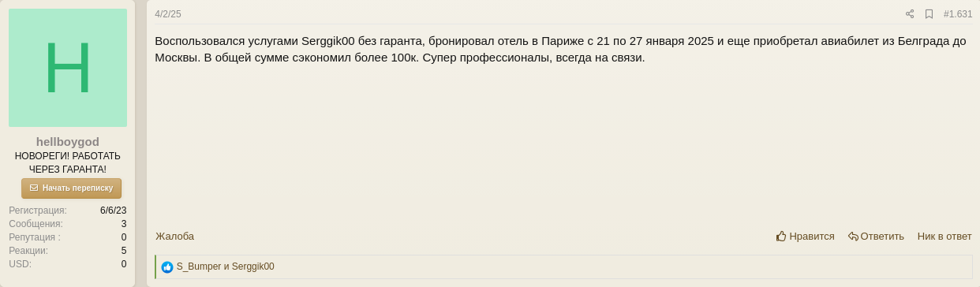980x287 pixels.
Task: Click the post message text body
Action: coord(560,49)
